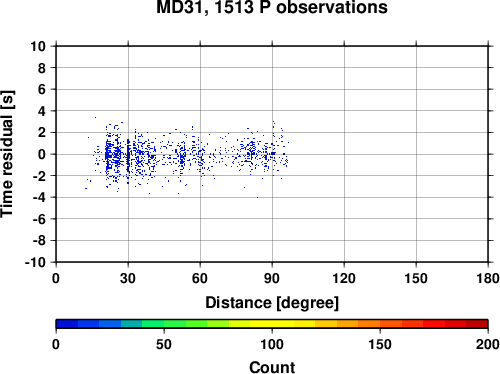Click the x-axis tick label '120'

(344, 278)
